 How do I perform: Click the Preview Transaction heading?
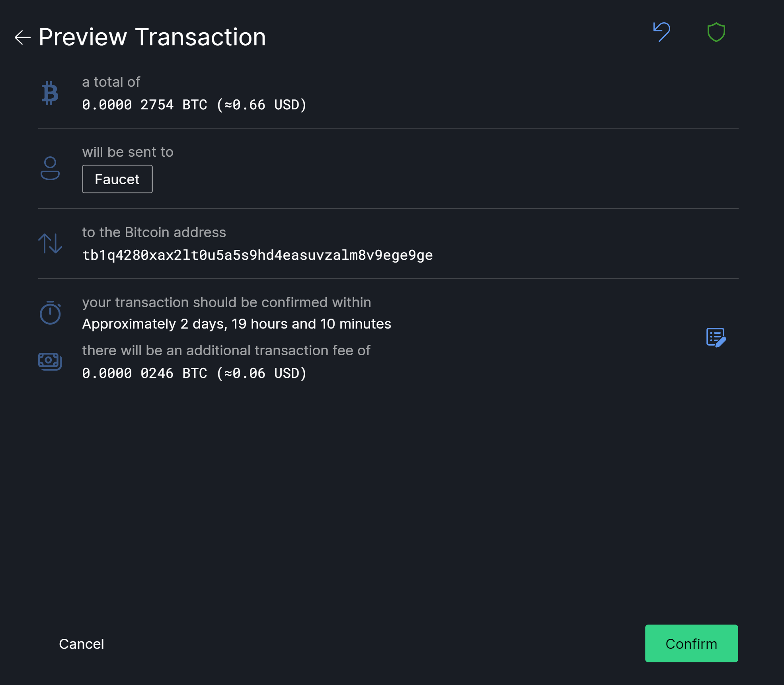coord(152,37)
